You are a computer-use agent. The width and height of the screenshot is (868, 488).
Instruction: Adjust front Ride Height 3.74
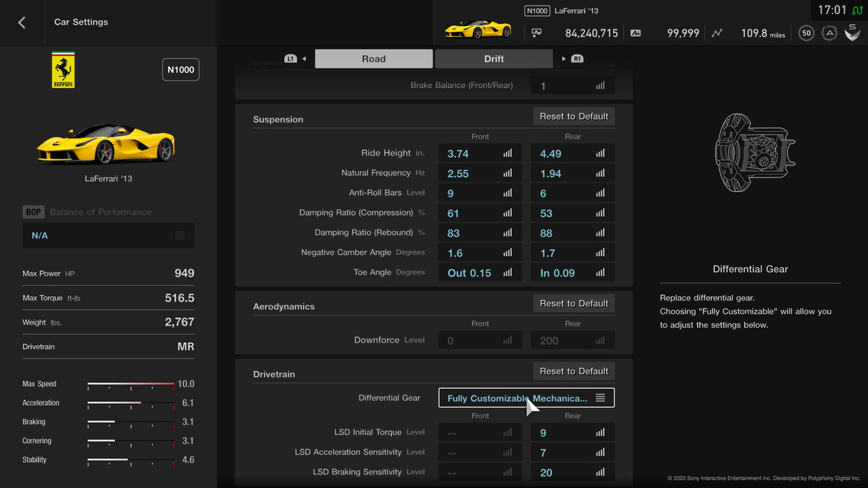tap(480, 154)
